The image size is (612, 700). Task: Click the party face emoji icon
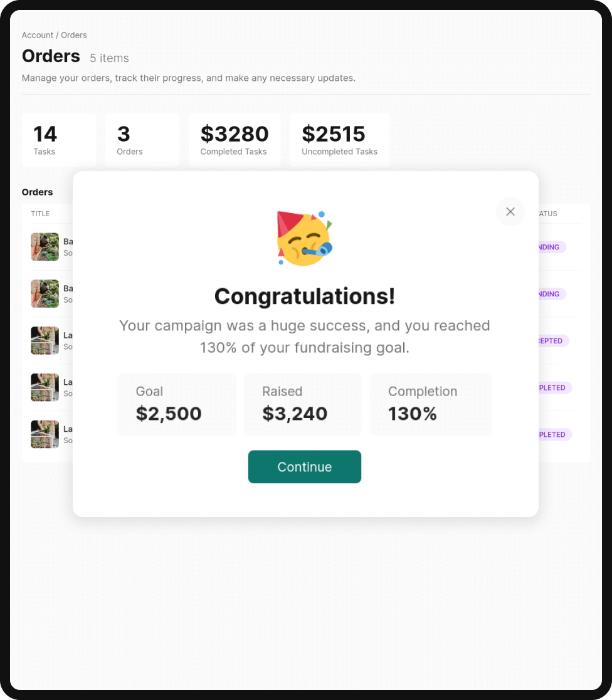pyautogui.click(x=305, y=239)
